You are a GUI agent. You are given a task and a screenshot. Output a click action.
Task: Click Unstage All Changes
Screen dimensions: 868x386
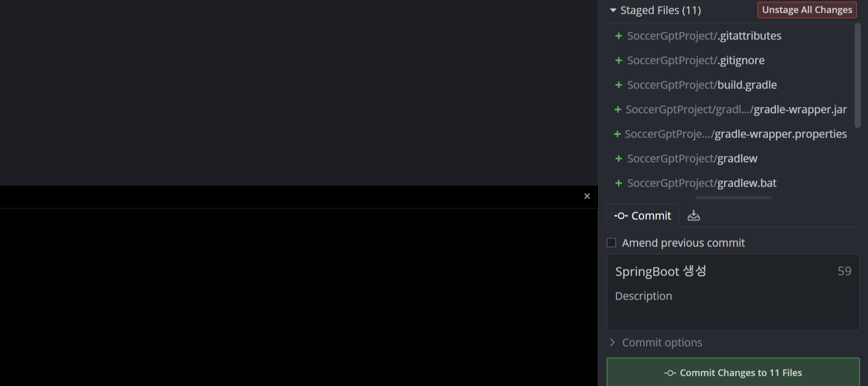point(807,10)
